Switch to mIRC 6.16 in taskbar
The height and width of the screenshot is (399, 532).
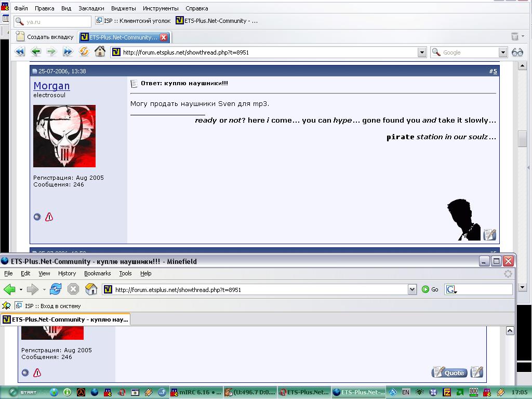pyautogui.click(x=196, y=392)
